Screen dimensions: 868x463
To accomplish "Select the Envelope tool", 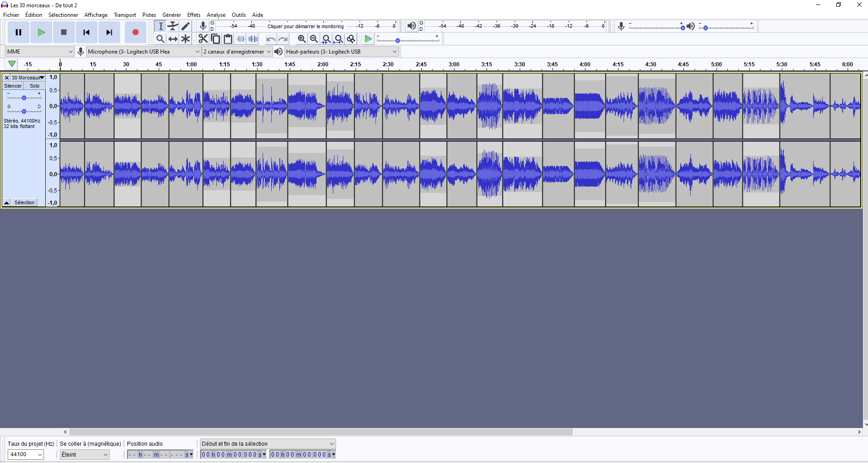I will 173,26.
